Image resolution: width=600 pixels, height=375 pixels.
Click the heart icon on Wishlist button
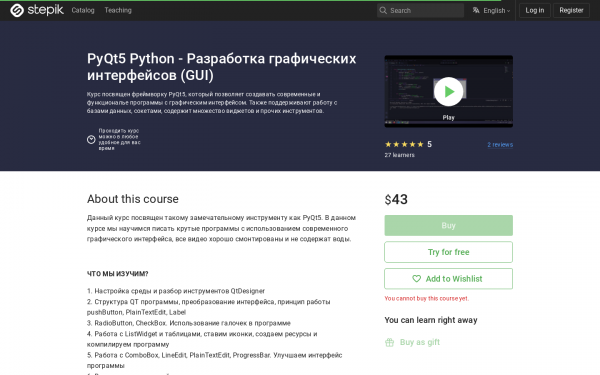pyautogui.click(x=416, y=279)
